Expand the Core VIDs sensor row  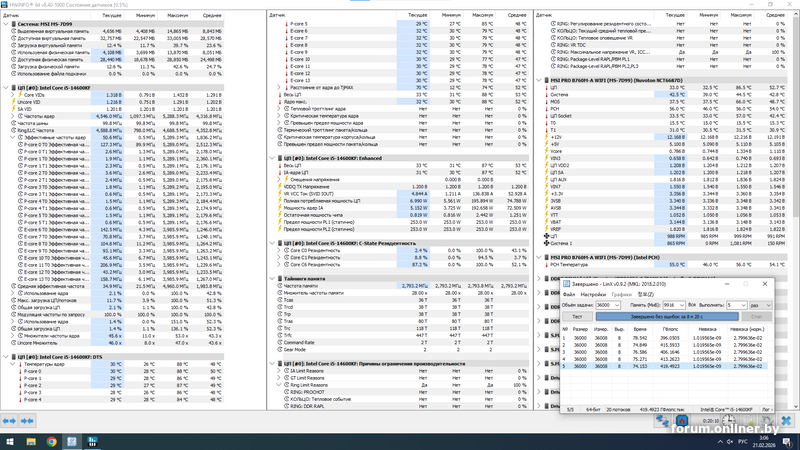14,95
